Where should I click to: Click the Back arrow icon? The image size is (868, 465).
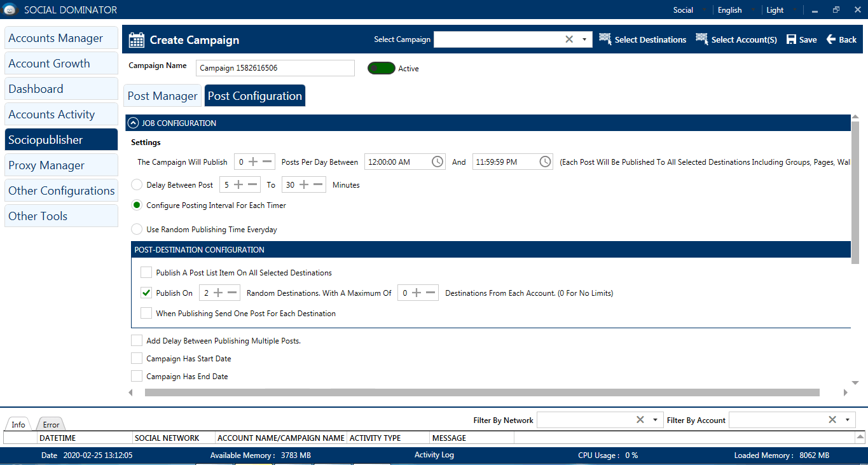tap(830, 39)
